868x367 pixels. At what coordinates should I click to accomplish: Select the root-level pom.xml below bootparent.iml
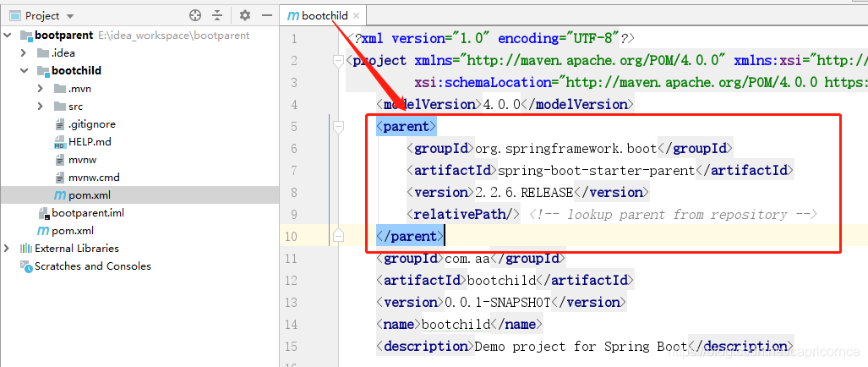pyautogui.click(x=73, y=230)
